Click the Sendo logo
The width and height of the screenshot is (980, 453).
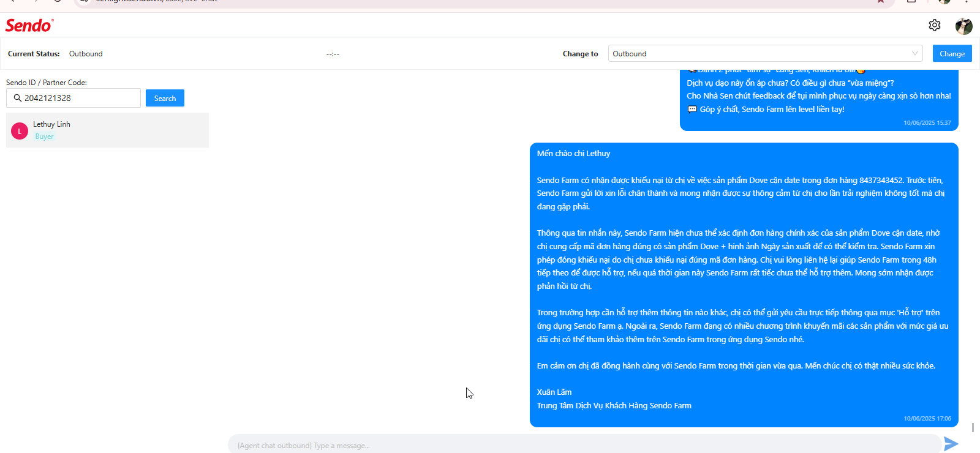point(29,25)
